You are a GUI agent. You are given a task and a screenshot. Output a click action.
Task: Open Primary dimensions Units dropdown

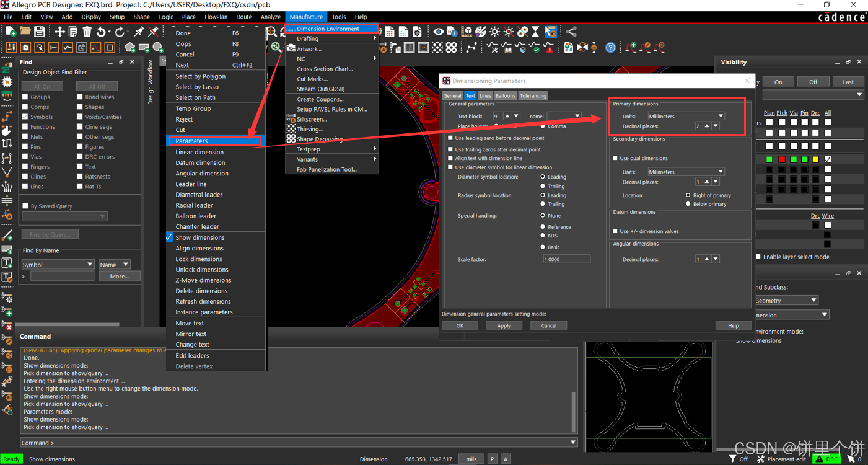[686, 116]
